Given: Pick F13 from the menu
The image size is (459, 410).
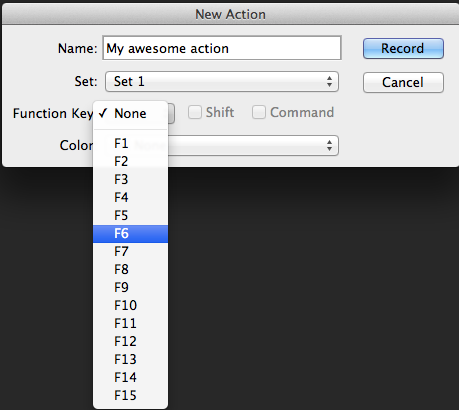Looking at the screenshot, I should coord(130,360).
